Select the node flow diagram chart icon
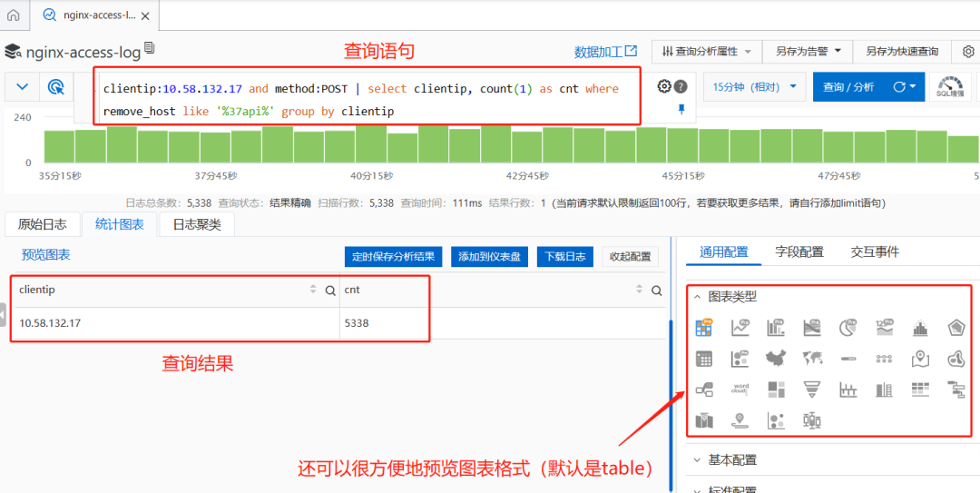This screenshot has width=980, height=493. click(704, 389)
